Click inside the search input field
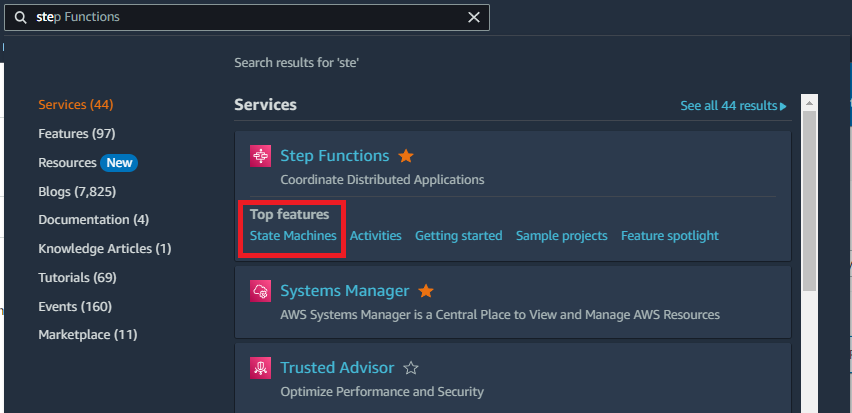The height and width of the screenshot is (413, 852). [247, 17]
